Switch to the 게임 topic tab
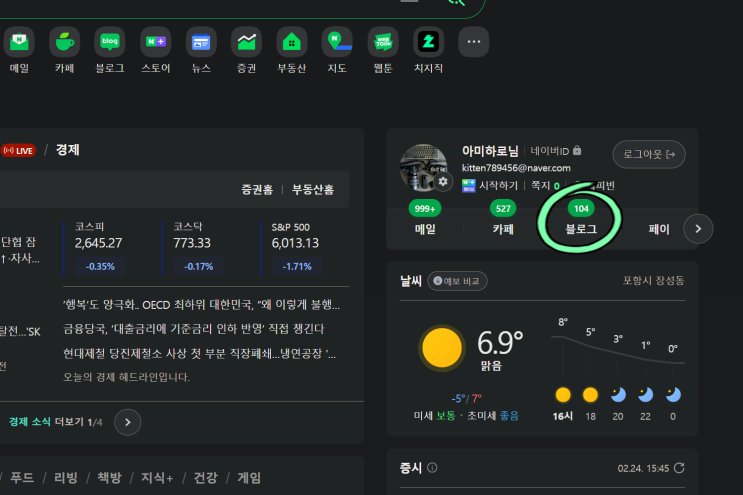Screen dimensions: 743x495 point(249,477)
